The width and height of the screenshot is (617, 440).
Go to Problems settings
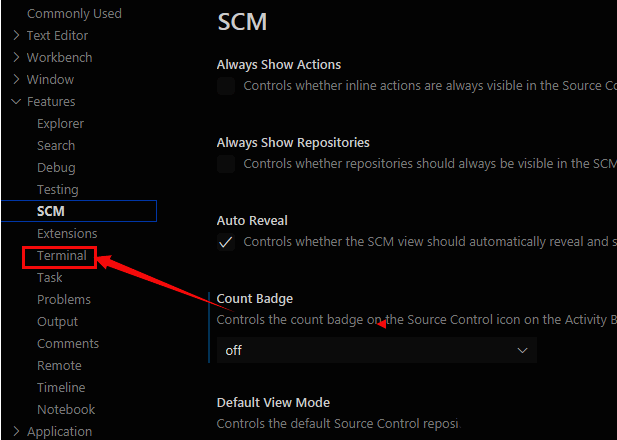tap(64, 300)
